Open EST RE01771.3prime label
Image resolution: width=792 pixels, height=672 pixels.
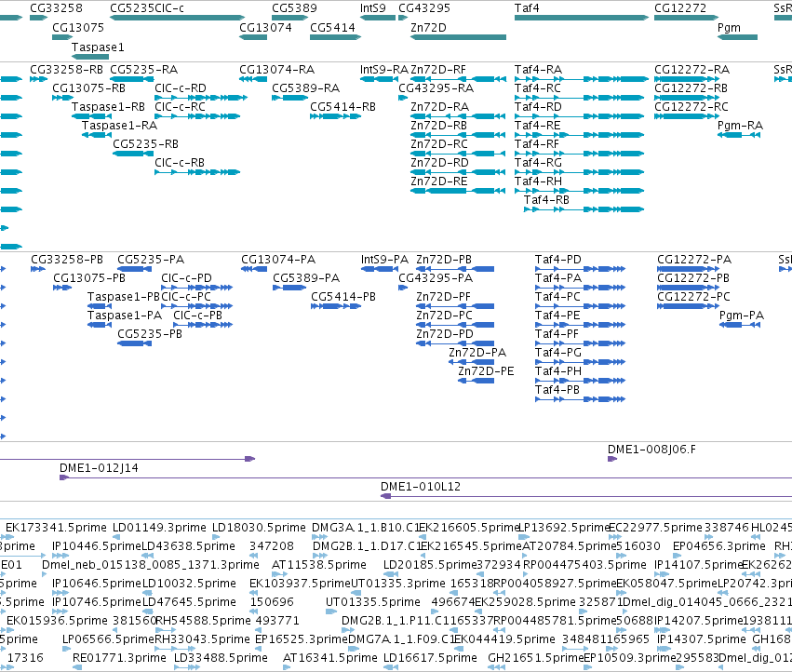point(119,658)
